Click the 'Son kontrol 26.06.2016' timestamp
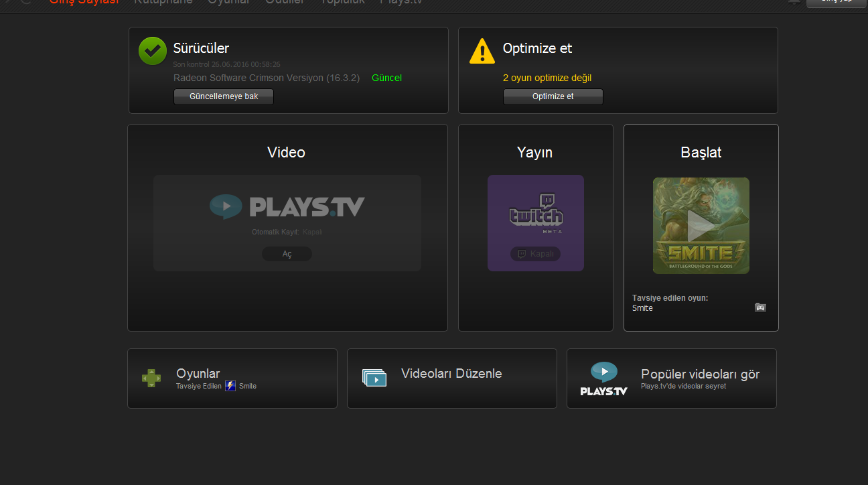The height and width of the screenshot is (485, 868). pos(227,64)
